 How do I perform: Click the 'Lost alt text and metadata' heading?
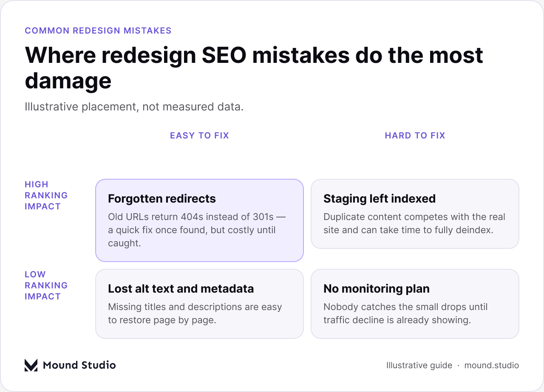[x=181, y=289]
